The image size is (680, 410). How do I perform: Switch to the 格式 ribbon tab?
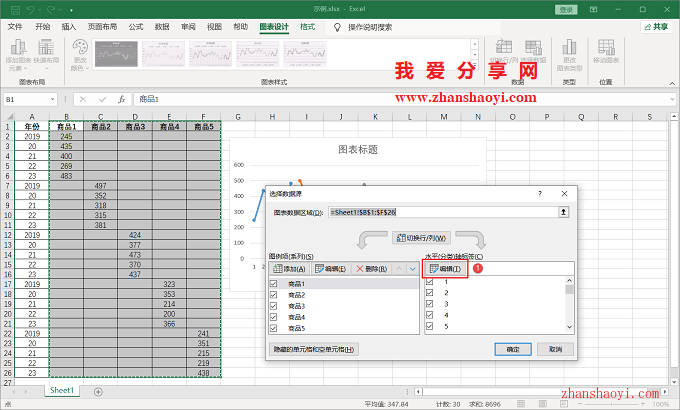click(307, 27)
